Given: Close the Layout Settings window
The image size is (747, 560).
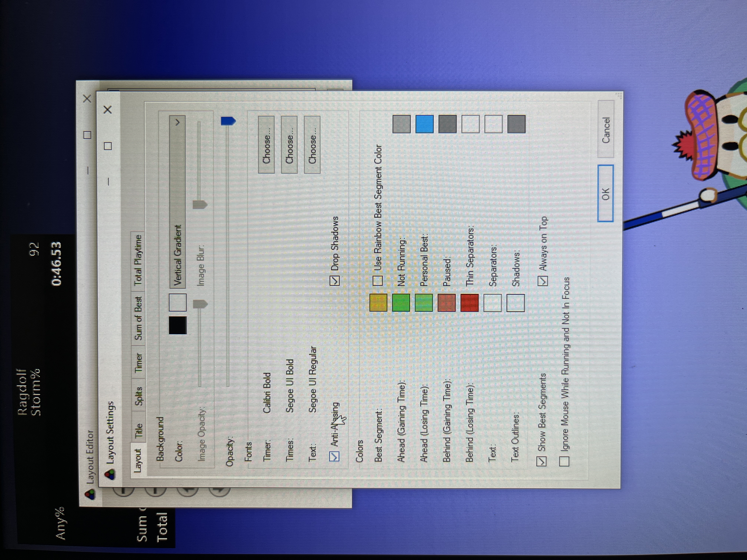Looking at the screenshot, I should point(108,110).
